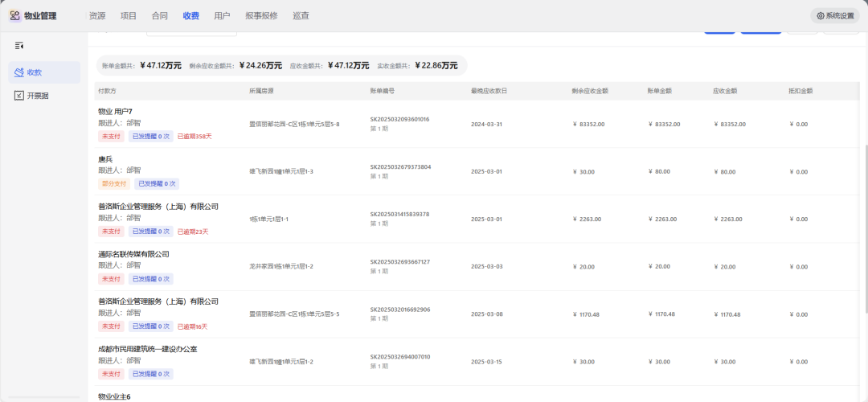868x402 pixels.
Task: Click 已逾期23天 overdue label
Action: [193, 232]
